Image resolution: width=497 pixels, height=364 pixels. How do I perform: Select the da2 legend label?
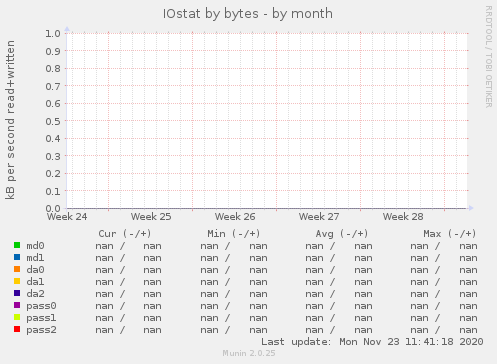pyautogui.click(x=35, y=294)
